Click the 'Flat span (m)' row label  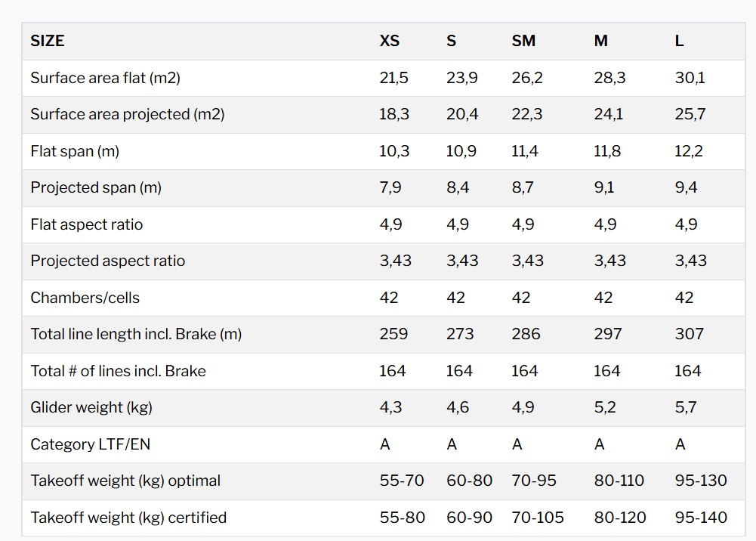tap(75, 151)
